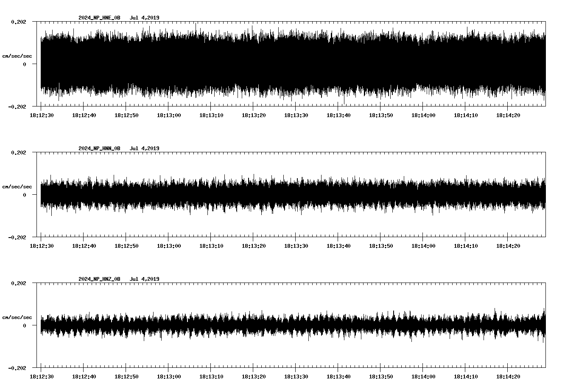Click the -0.202 lower limit on HNZ plot
The height and width of the screenshot is (392, 576).
click(17, 368)
